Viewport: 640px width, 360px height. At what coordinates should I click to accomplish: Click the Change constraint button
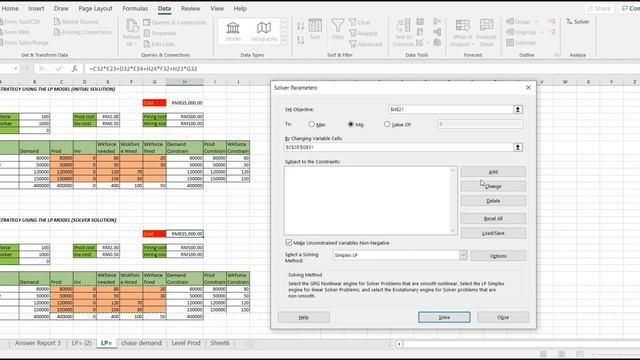pyautogui.click(x=493, y=187)
